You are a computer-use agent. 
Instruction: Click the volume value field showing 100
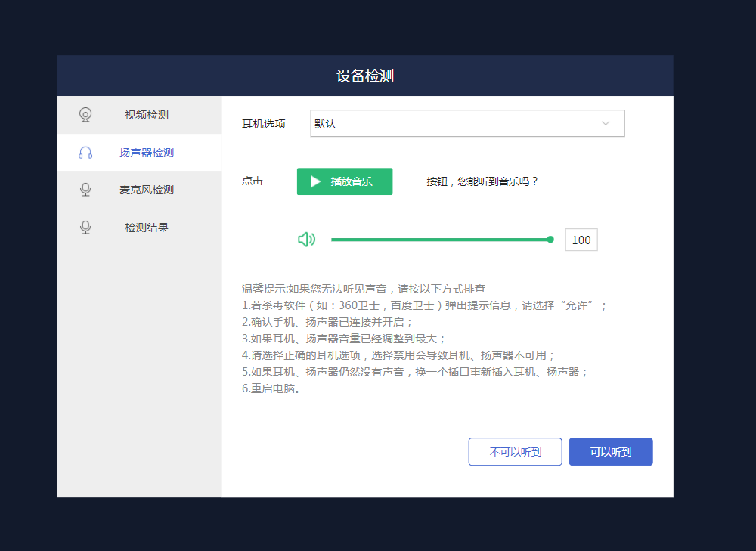tap(581, 240)
